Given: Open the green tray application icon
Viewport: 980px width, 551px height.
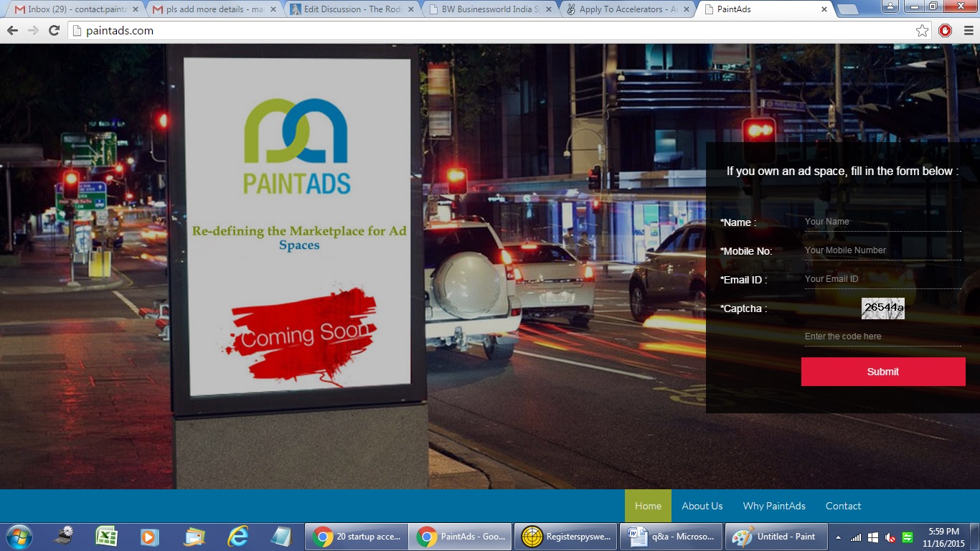Looking at the screenshot, I should pyautogui.click(x=908, y=537).
